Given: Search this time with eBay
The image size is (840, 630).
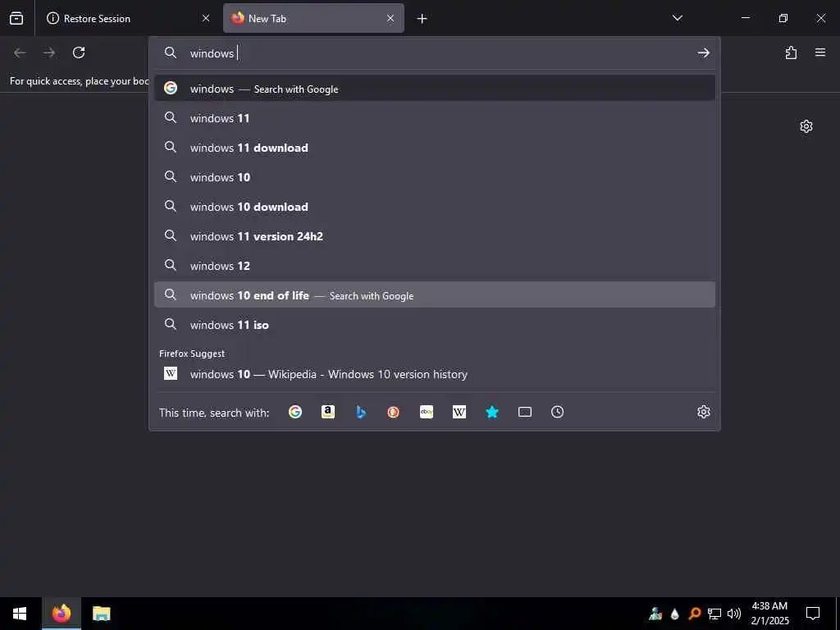Looking at the screenshot, I should click(x=427, y=412).
